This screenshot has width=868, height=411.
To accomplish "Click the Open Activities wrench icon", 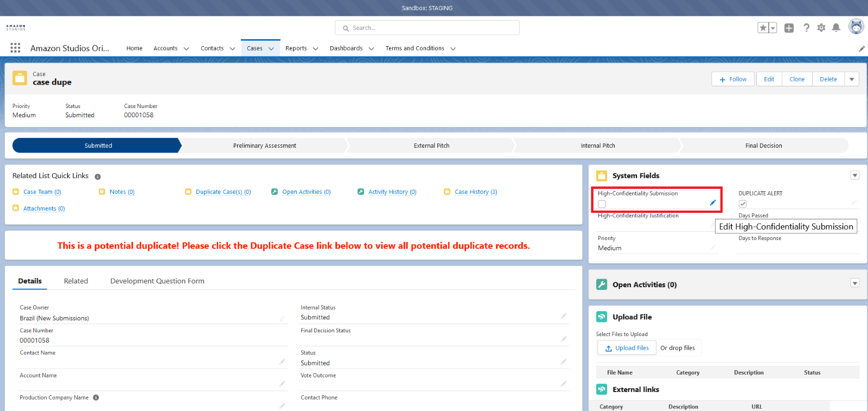I will (602, 284).
